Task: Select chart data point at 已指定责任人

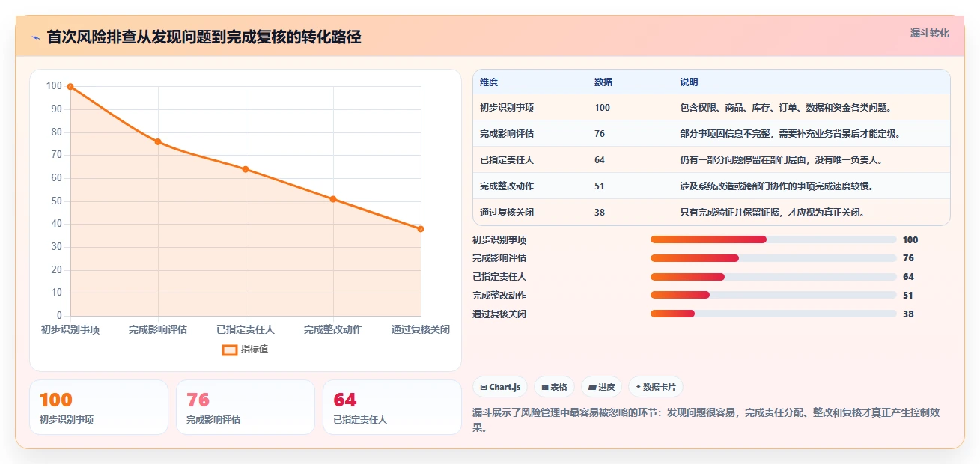Action: [x=246, y=169]
